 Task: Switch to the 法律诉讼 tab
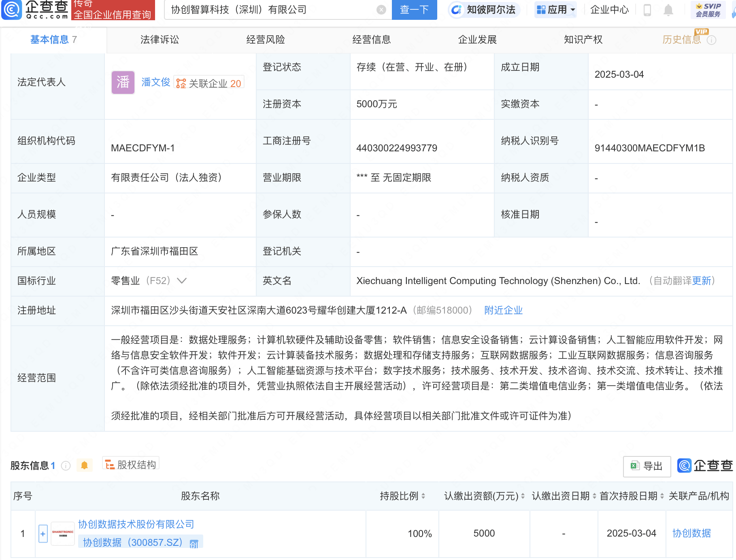(159, 40)
